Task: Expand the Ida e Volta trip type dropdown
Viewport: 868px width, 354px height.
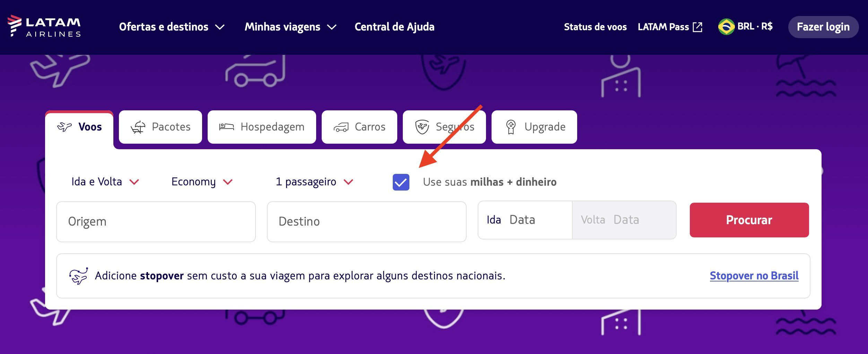Action: pos(105,182)
